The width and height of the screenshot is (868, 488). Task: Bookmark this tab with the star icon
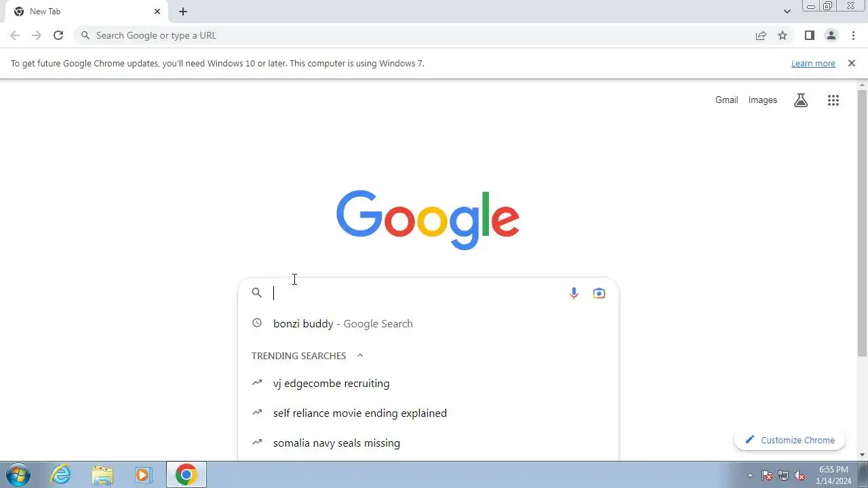783,35
